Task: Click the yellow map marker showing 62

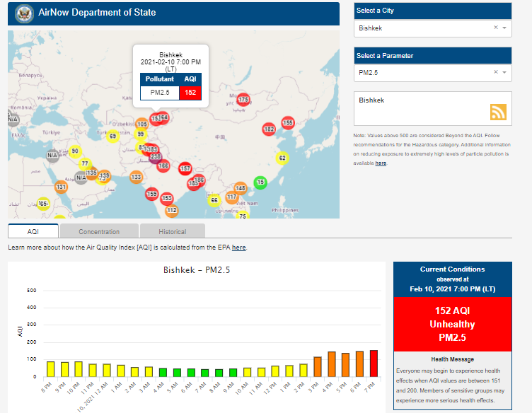Action: pyautogui.click(x=282, y=158)
